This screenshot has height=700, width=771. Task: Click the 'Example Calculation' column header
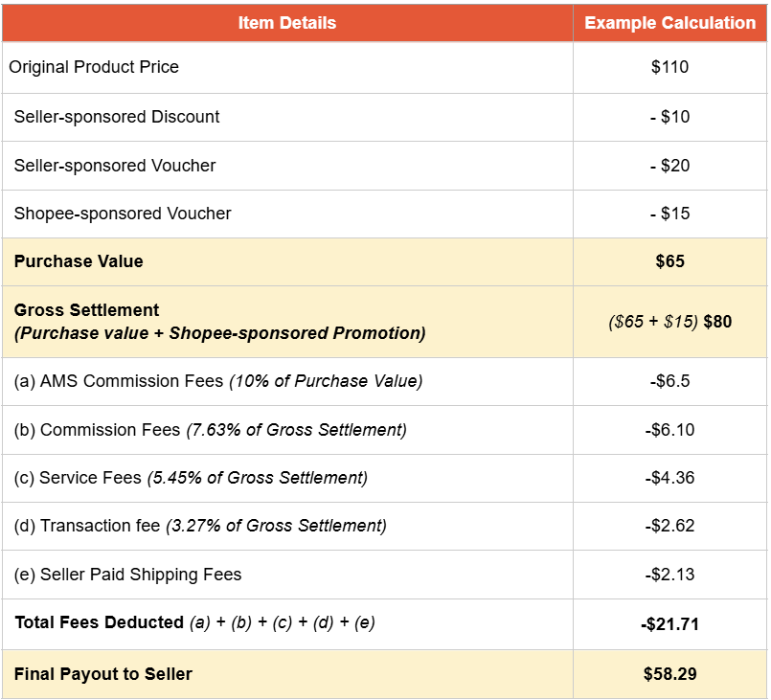pyautogui.click(x=669, y=23)
